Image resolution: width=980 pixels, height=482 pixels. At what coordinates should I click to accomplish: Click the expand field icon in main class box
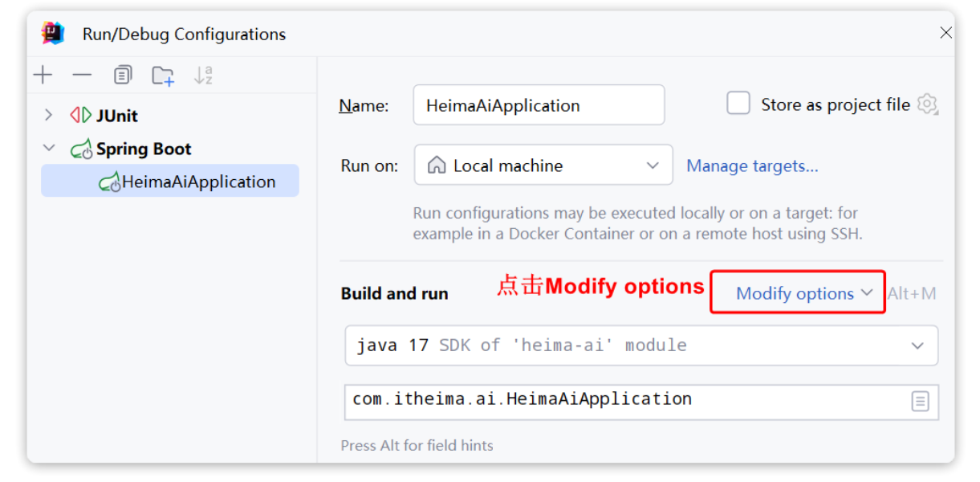click(920, 402)
